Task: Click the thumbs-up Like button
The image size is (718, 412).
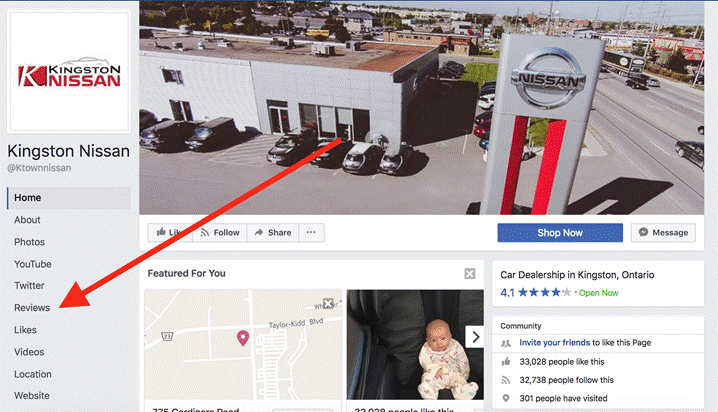Action: point(170,233)
